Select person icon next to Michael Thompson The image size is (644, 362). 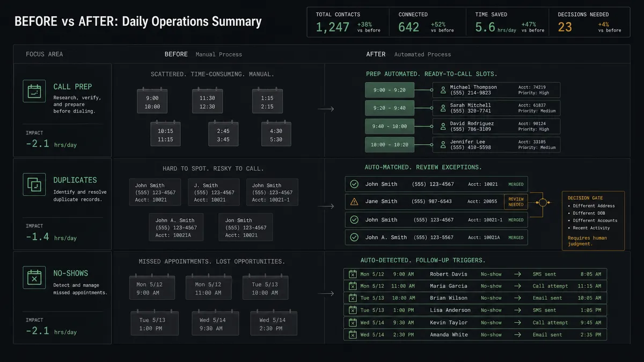[x=443, y=90]
